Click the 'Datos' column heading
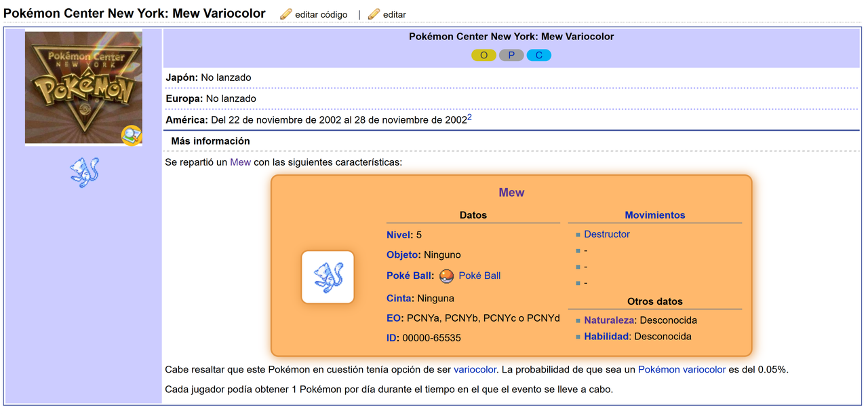Screen dimensions: 868x416 [473, 215]
